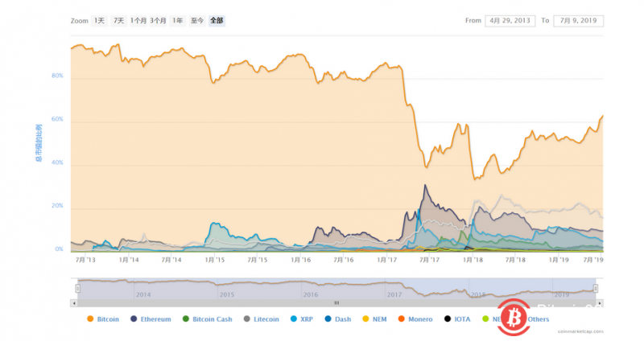The height and width of the screenshot is (341, 644).
Task: Grab the left navigator range handle
Action: pyautogui.click(x=77, y=289)
